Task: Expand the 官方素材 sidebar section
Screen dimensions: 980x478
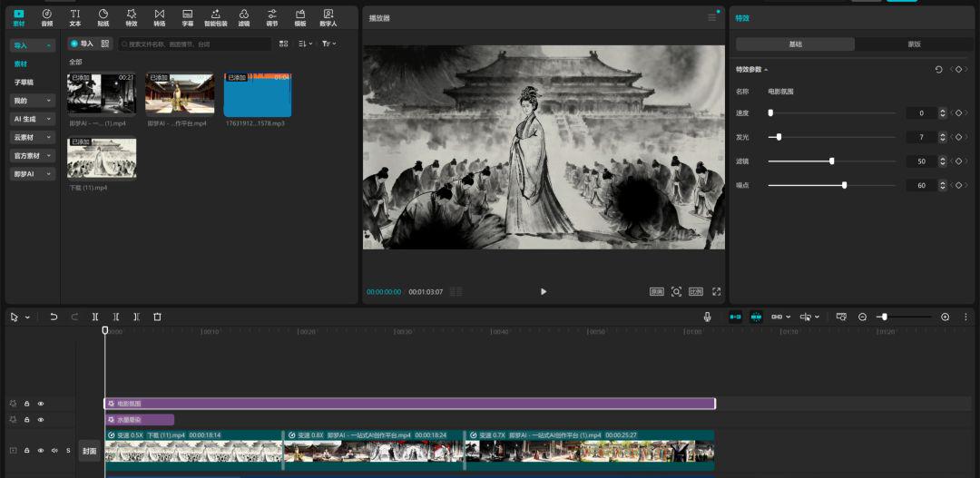Action: 33,156
